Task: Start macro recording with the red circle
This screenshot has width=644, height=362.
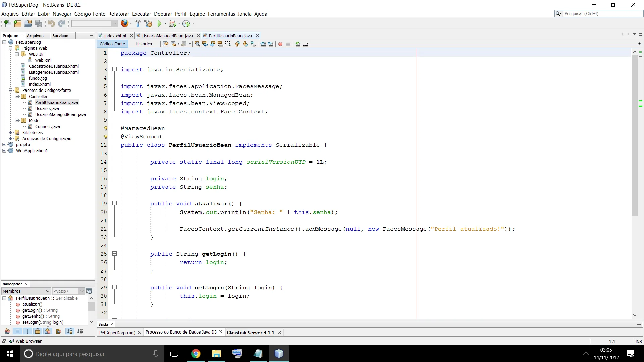Action: [280, 44]
